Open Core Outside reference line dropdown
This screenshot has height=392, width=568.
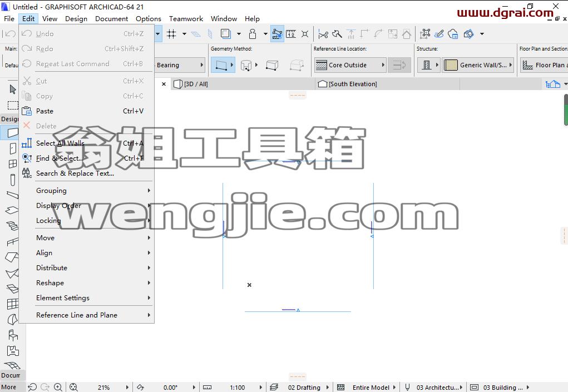[349, 65]
